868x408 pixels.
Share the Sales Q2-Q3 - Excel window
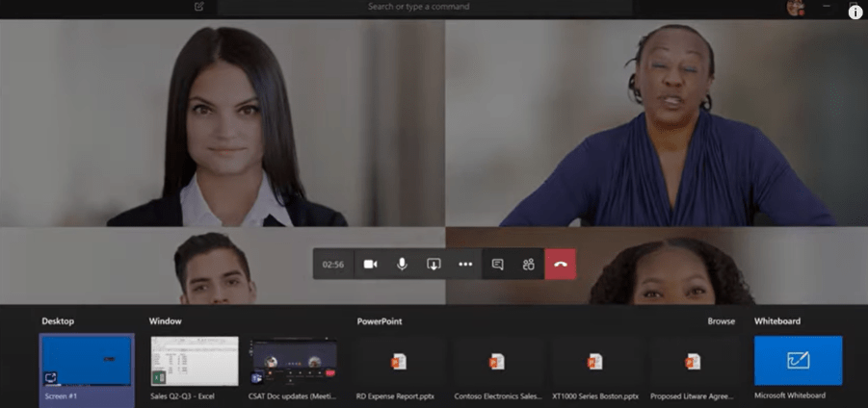pyautogui.click(x=195, y=361)
